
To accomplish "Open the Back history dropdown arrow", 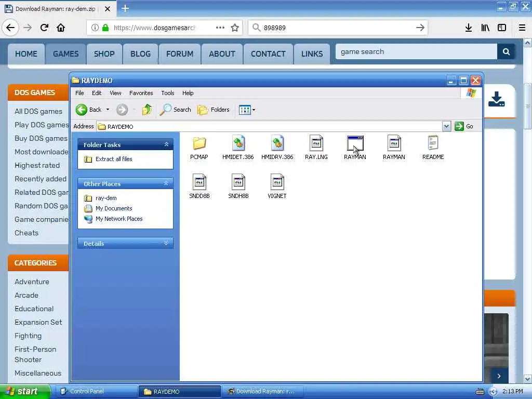I will (x=108, y=110).
